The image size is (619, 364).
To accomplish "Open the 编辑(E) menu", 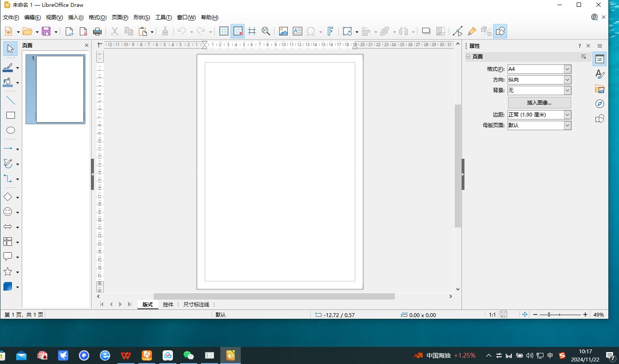I will [x=32, y=17].
